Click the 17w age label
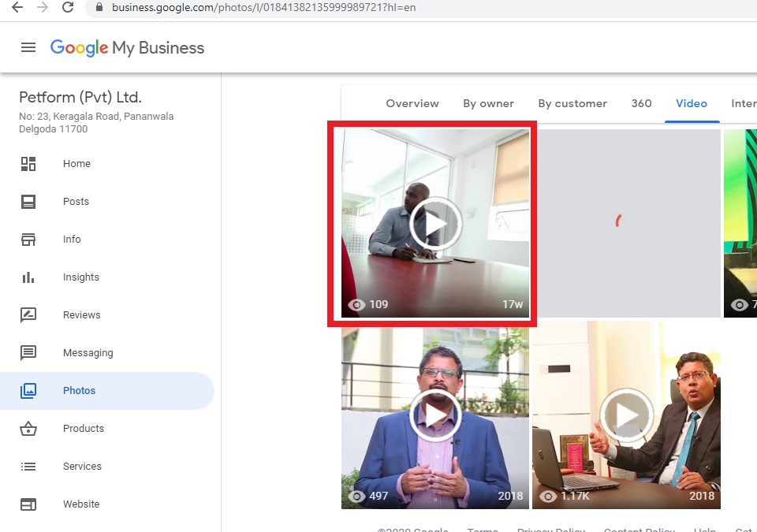The height and width of the screenshot is (532, 757). point(513,304)
